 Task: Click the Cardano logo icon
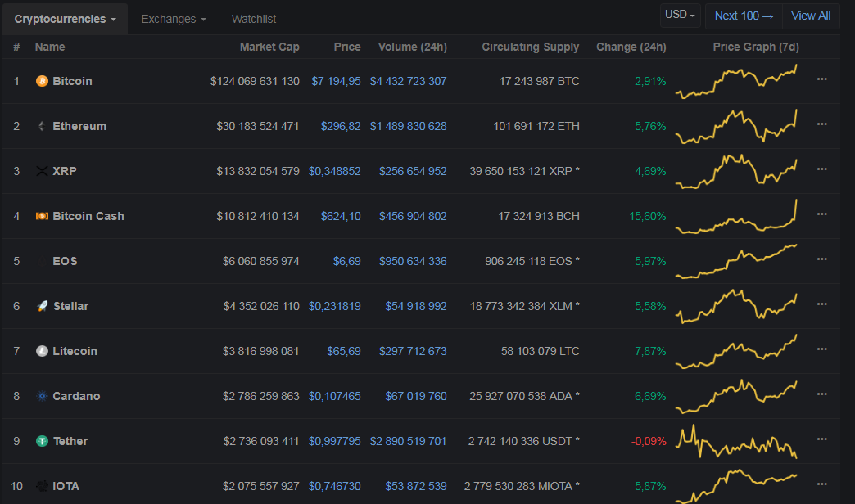[42, 396]
